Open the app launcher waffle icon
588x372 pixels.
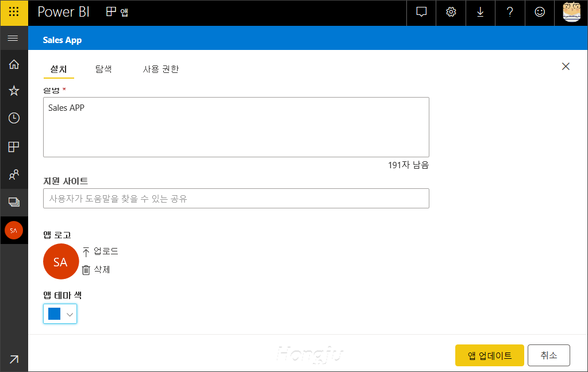pyautogui.click(x=14, y=12)
